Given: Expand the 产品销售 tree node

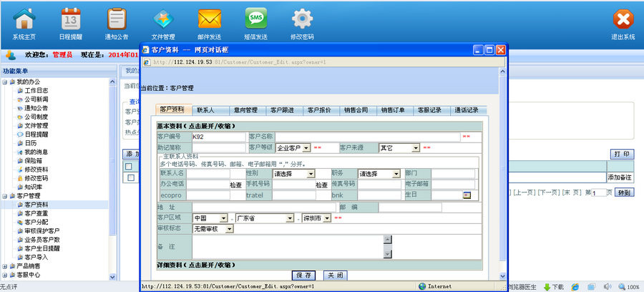Looking at the screenshot, I should coord(5,266).
